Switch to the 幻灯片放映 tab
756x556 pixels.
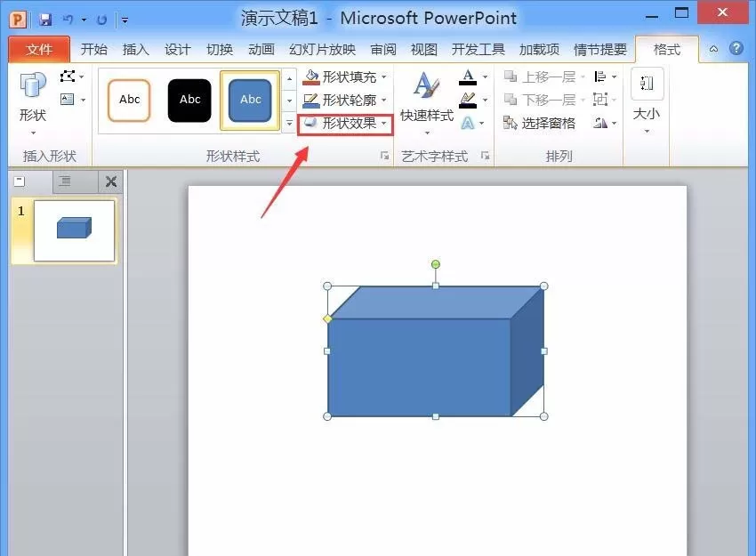pyautogui.click(x=323, y=49)
